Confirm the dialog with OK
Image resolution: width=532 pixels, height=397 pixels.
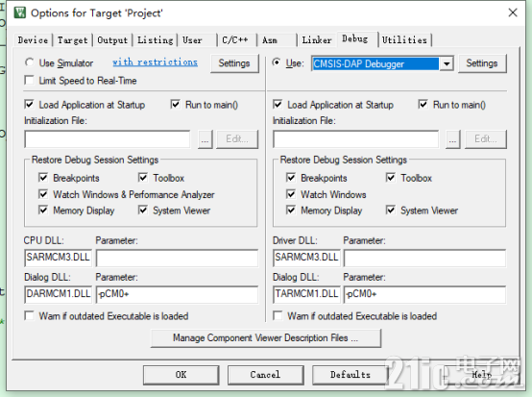181,375
